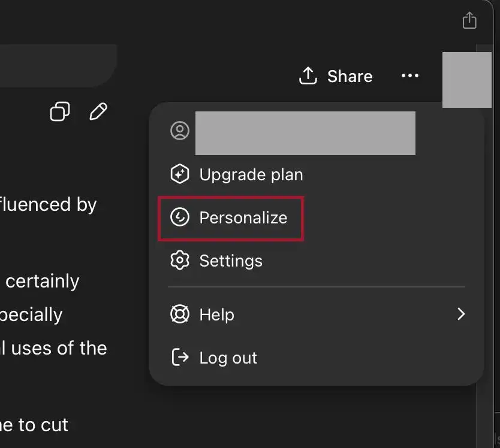Click the circular Personalize icon
This screenshot has height=448, width=500.
click(x=180, y=218)
